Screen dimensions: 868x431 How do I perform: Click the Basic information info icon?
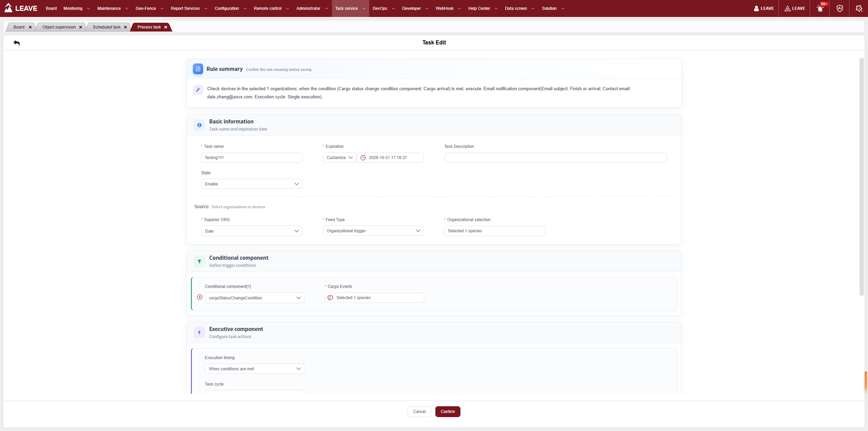tap(199, 125)
